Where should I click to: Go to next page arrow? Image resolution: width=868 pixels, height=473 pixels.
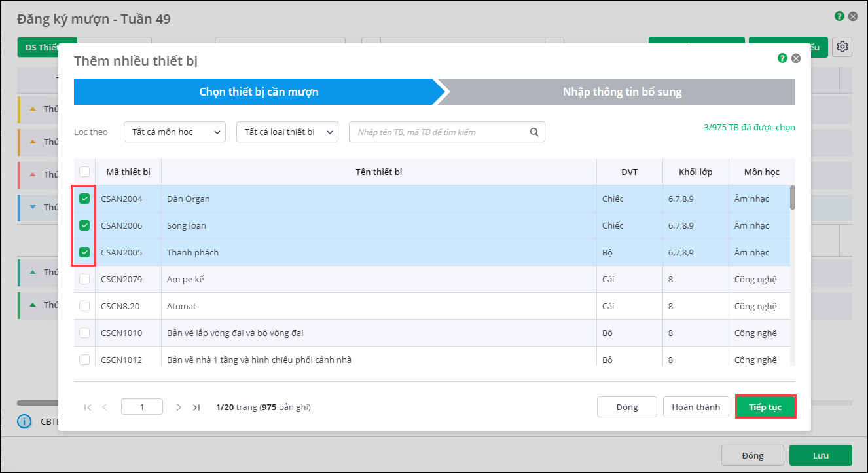[x=179, y=407]
